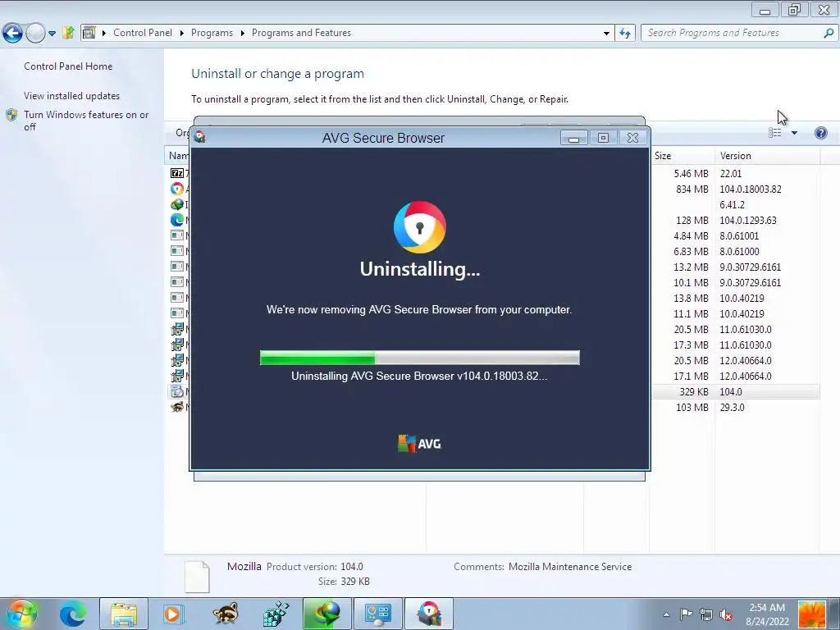Switch to Control Panel taskbar item
840x630 pixels.
point(377,614)
